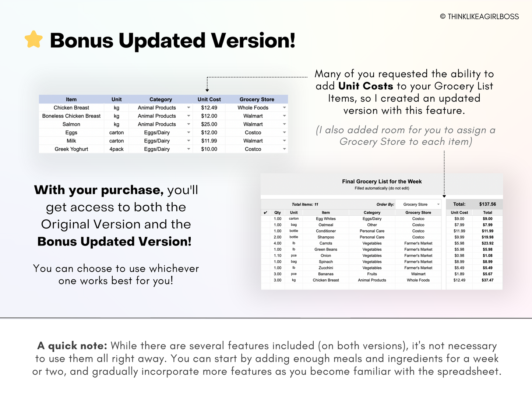Click the Total value $137.56

pyautogui.click(x=487, y=204)
